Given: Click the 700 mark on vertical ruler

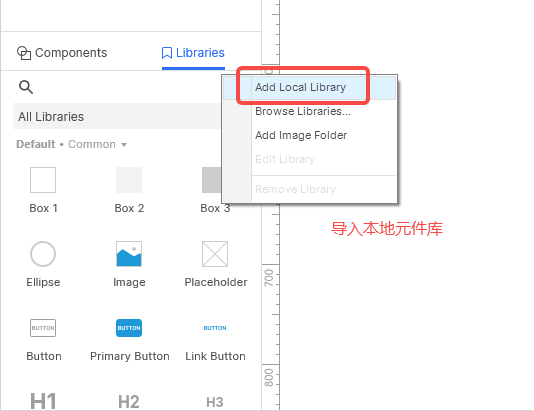Looking at the screenshot, I should point(269,278).
